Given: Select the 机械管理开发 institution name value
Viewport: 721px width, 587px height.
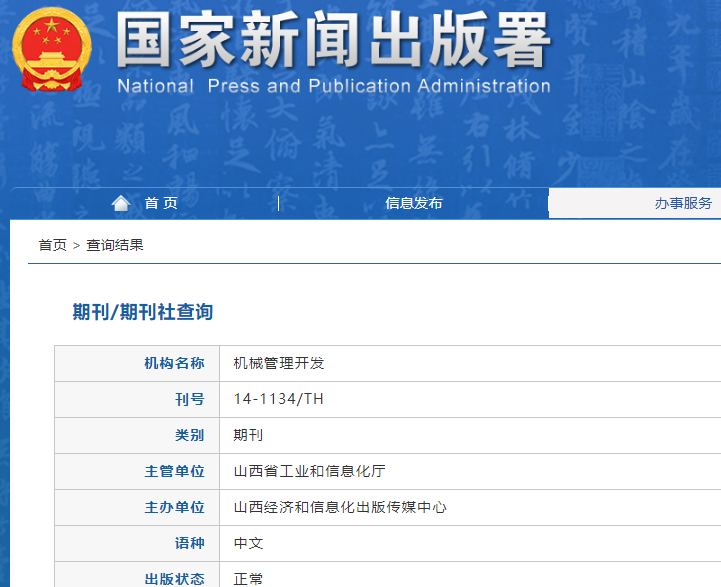Looking at the screenshot, I should point(279,363).
